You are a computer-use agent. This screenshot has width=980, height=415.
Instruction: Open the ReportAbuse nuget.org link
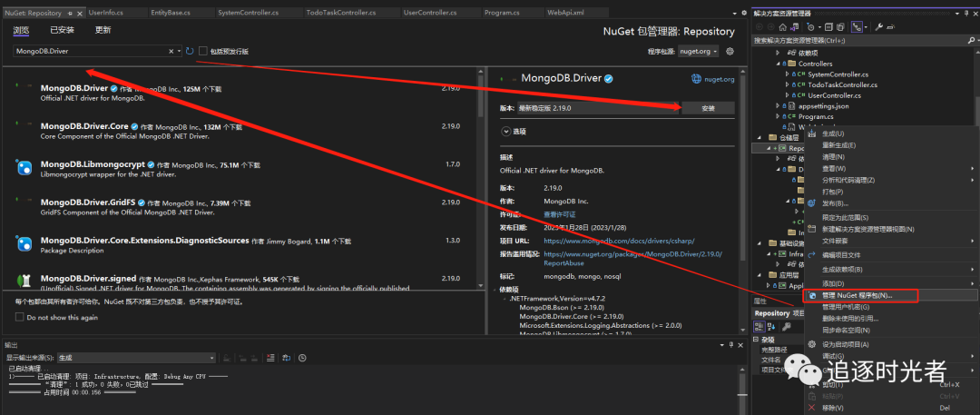(x=633, y=259)
